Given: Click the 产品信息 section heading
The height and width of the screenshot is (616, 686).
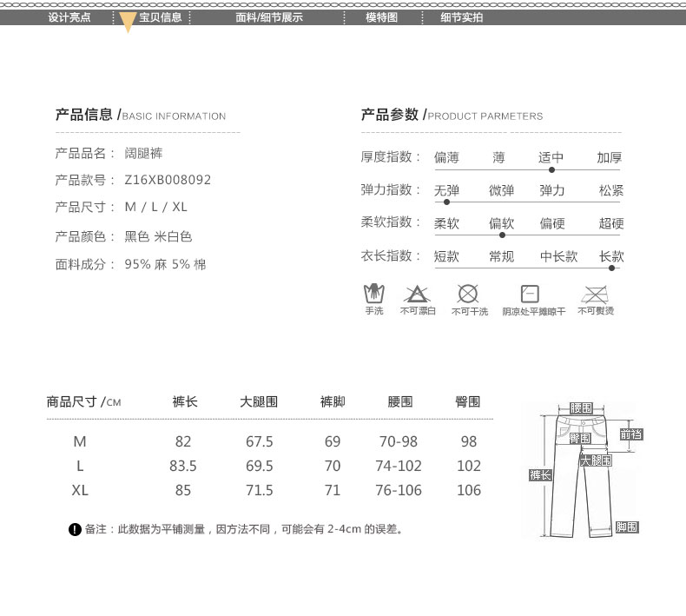Looking at the screenshot, I should click(141, 116).
